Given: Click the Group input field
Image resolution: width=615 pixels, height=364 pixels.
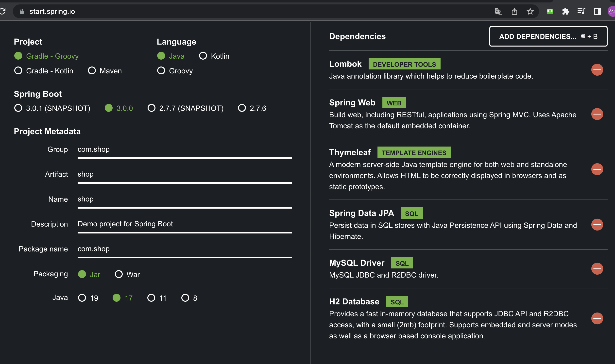Looking at the screenshot, I should tap(185, 149).
